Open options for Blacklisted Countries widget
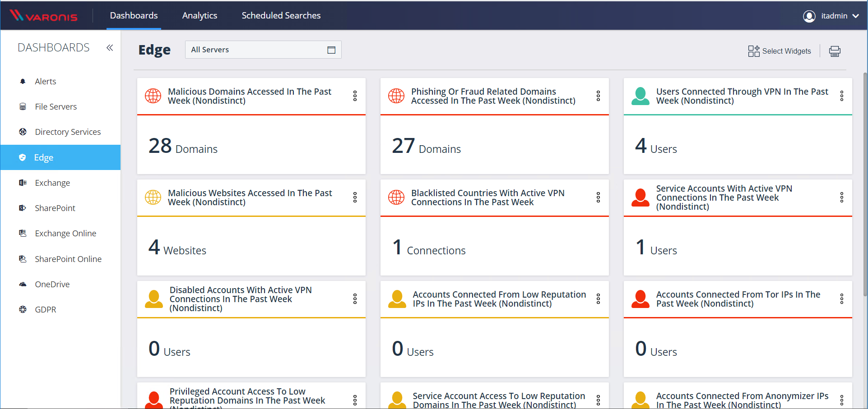Screen dimensions: 868x409 [598, 198]
